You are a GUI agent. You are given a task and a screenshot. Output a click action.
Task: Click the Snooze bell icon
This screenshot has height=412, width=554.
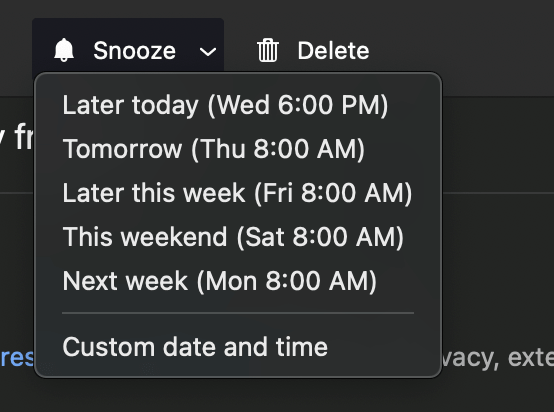point(64,50)
